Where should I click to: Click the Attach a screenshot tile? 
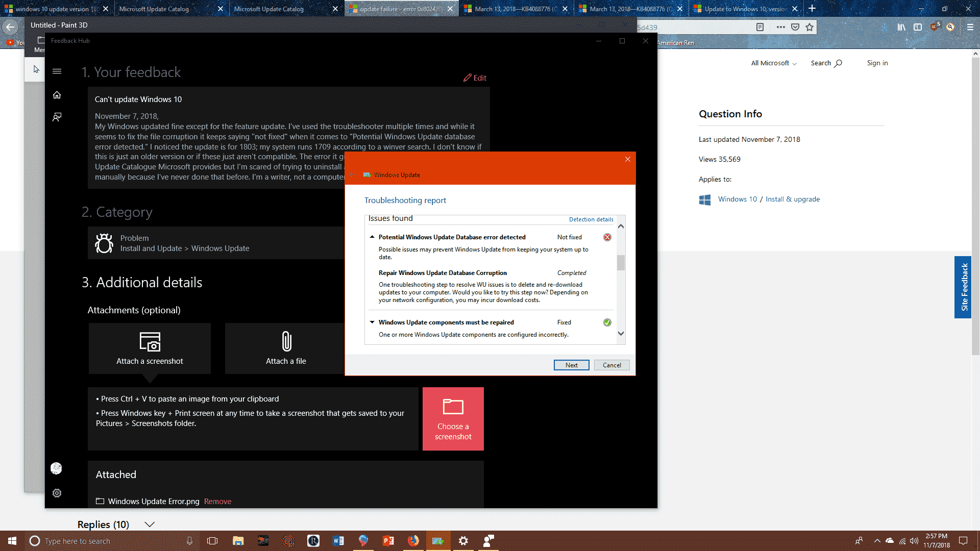[150, 348]
